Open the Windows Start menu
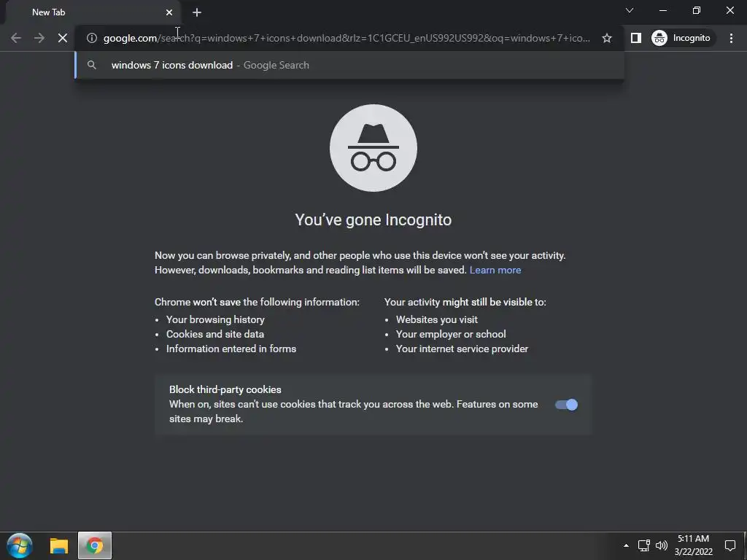Image resolution: width=747 pixels, height=560 pixels. (x=20, y=545)
